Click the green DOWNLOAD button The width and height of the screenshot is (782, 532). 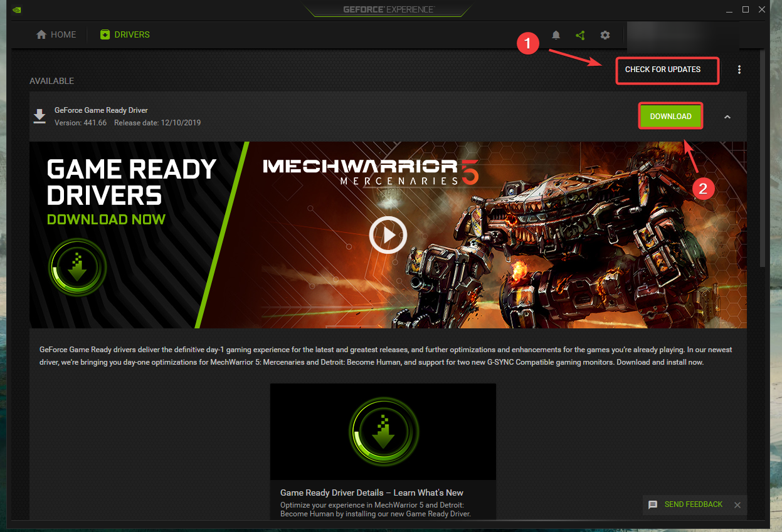pos(670,117)
